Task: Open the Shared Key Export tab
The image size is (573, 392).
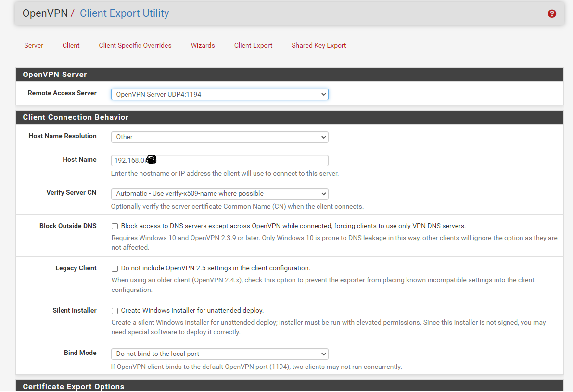Action: (x=318, y=45)
